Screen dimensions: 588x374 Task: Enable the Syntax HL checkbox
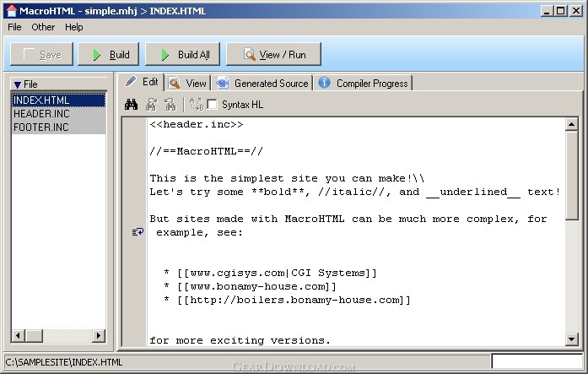(212, 105)
